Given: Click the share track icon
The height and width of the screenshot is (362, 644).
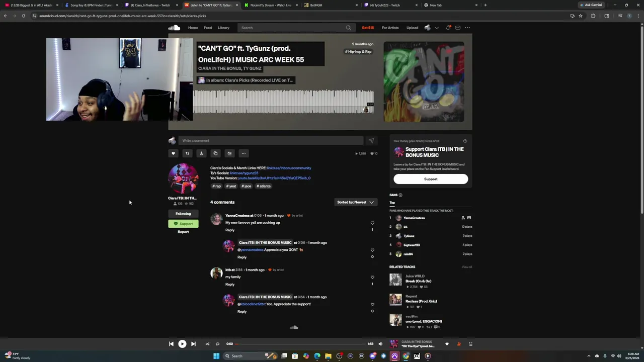Looking at the screenshot, I should [x=201, y=153].
